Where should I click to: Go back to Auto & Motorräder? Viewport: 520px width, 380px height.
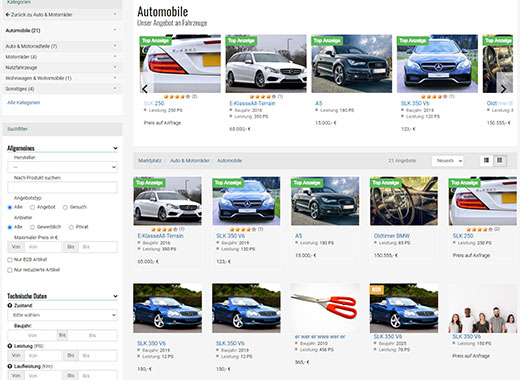39,15
